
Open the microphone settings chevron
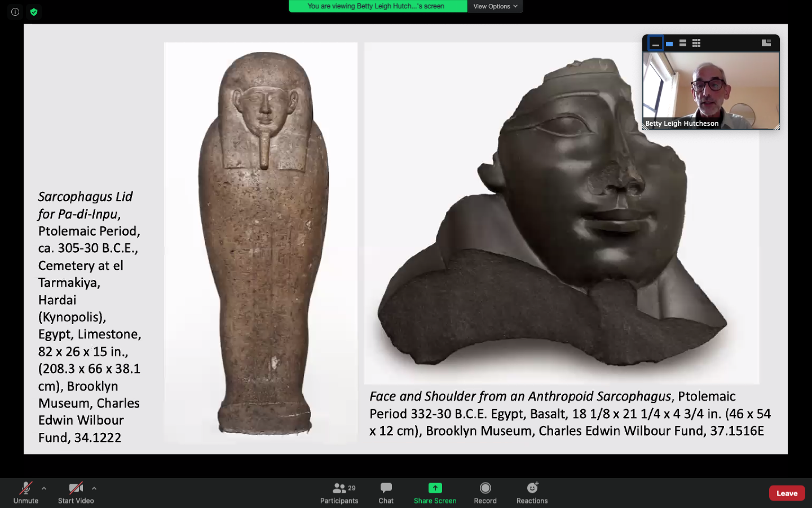tap(43, 489)
